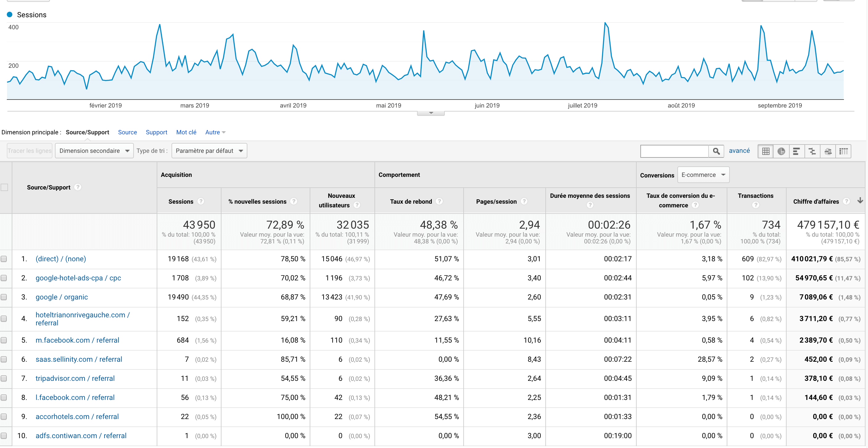
Task: Click the table search input field
Action: (x=674, y=151)
